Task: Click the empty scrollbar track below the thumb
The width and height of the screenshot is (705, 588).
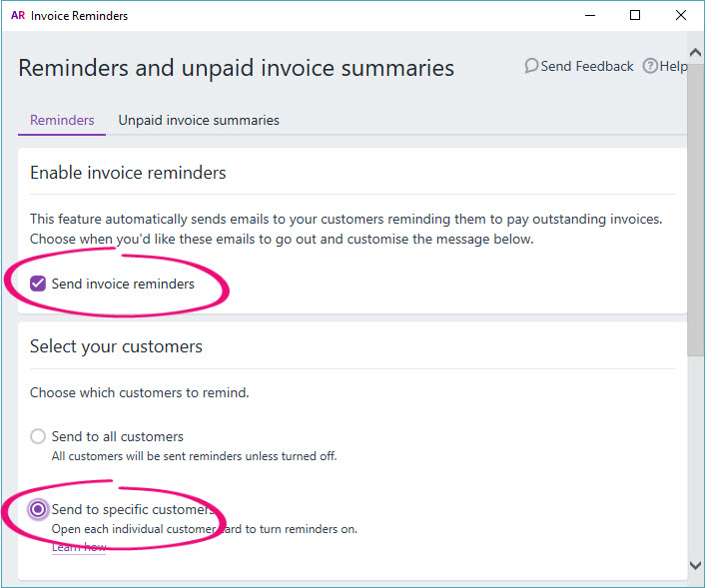Action: [696, 449]
